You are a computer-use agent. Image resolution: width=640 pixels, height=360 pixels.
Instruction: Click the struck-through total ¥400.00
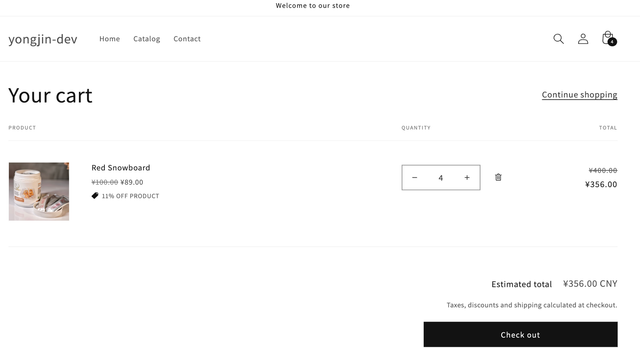[x=603, y=170]
